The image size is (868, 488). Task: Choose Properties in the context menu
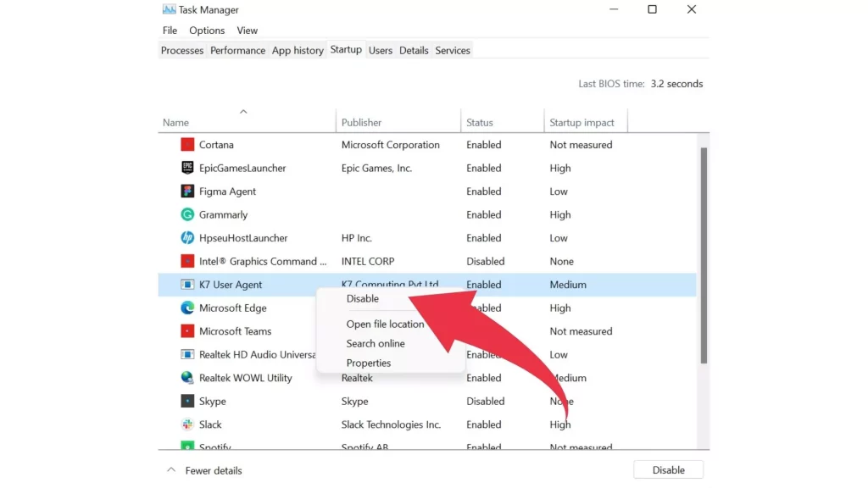(369, 363)
